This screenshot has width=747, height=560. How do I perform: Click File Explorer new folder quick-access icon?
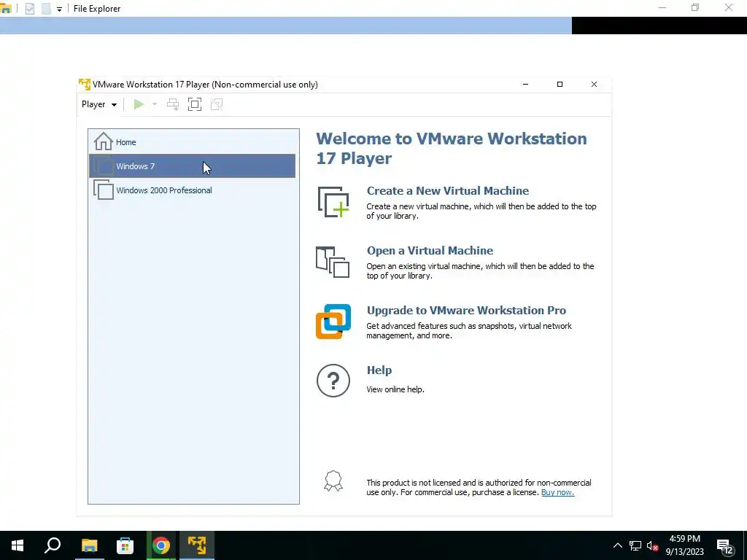pyautogui.click(x=46, y=9)
